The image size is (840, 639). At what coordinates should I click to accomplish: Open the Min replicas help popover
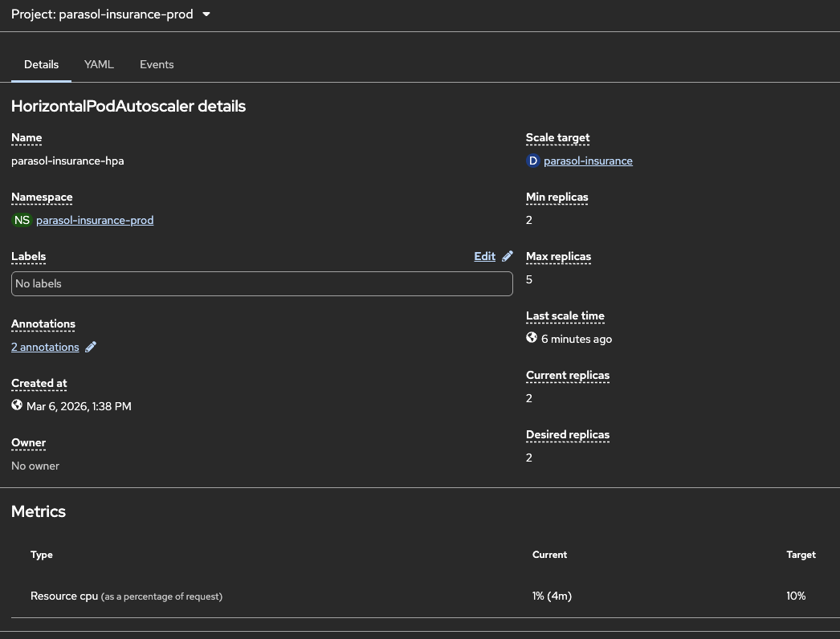tap(557, 197)
